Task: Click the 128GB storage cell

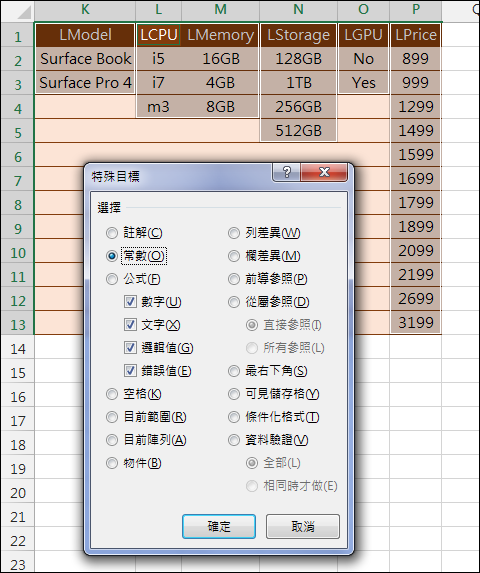Action: (x=298, y=58)
